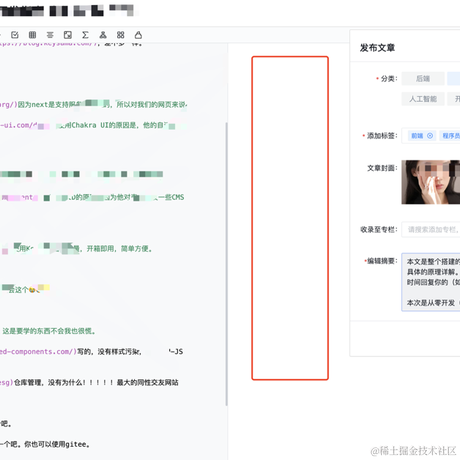Remove the 前端 tag via its circle icon

point(430,136)
